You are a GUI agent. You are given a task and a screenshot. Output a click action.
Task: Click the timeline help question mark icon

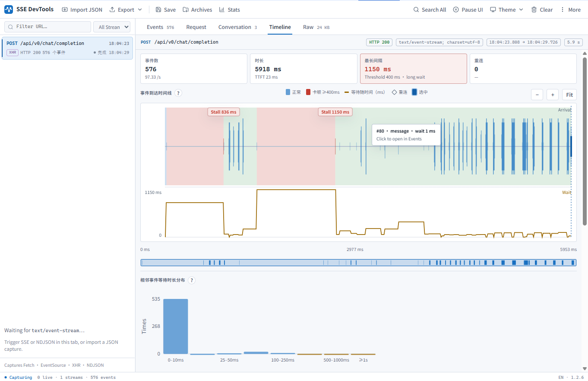pyautogui.click(x=178, y=93)
